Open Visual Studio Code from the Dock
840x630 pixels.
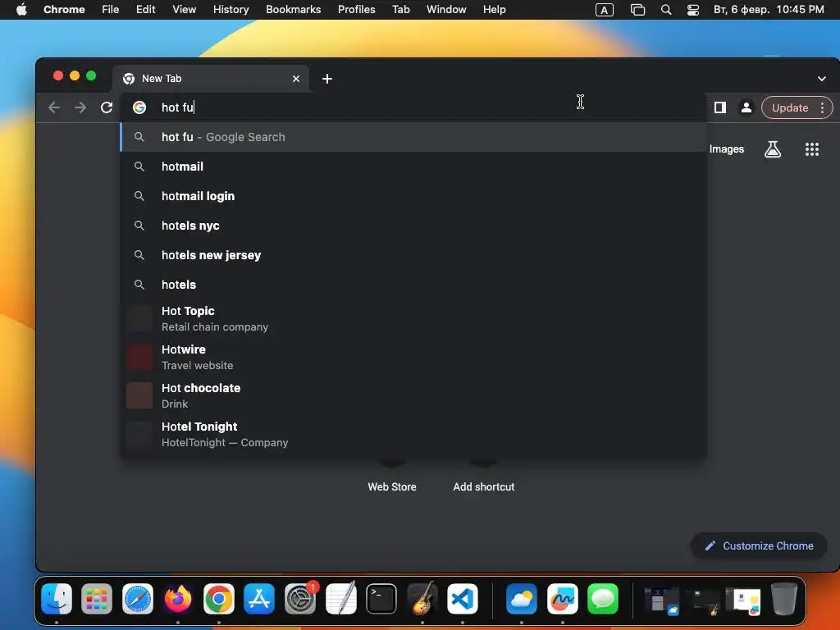click(463, 598)
